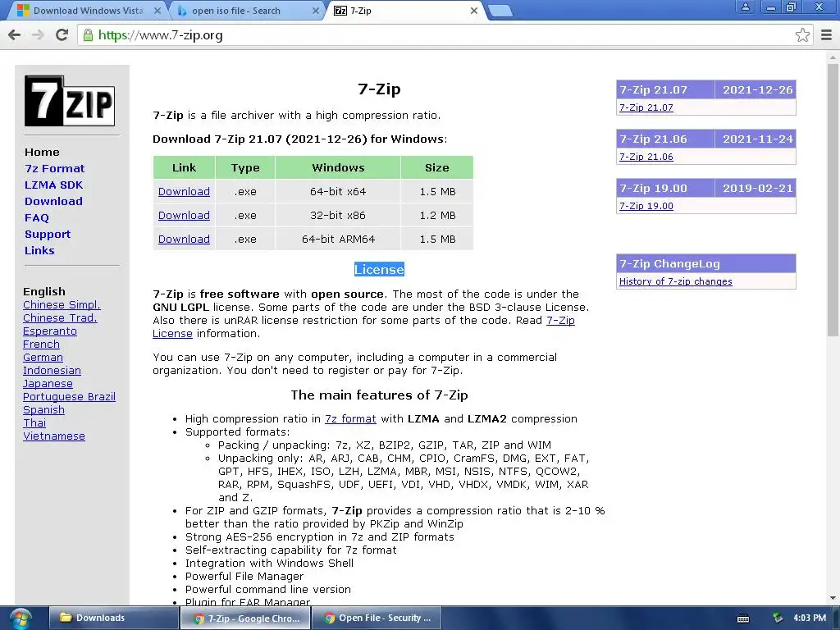Open the Links sidebar link
The image size is (840, 630).
(x=39, y=251)
